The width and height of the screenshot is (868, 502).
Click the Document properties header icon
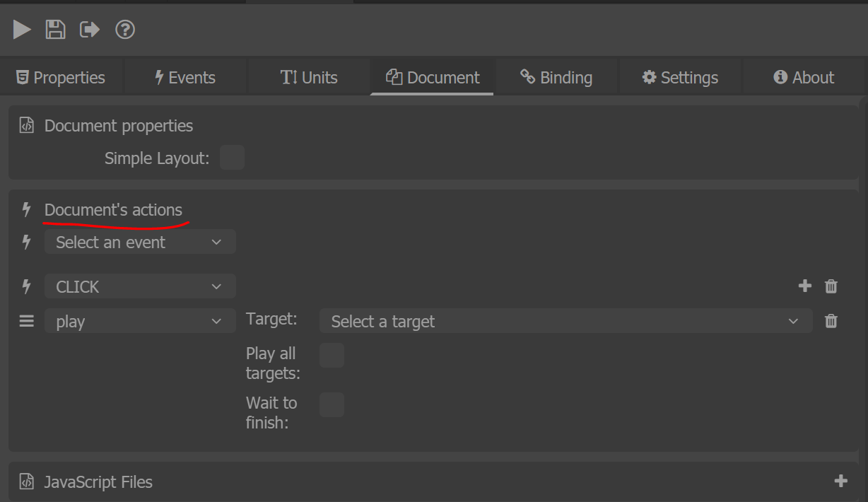(26, 126)
